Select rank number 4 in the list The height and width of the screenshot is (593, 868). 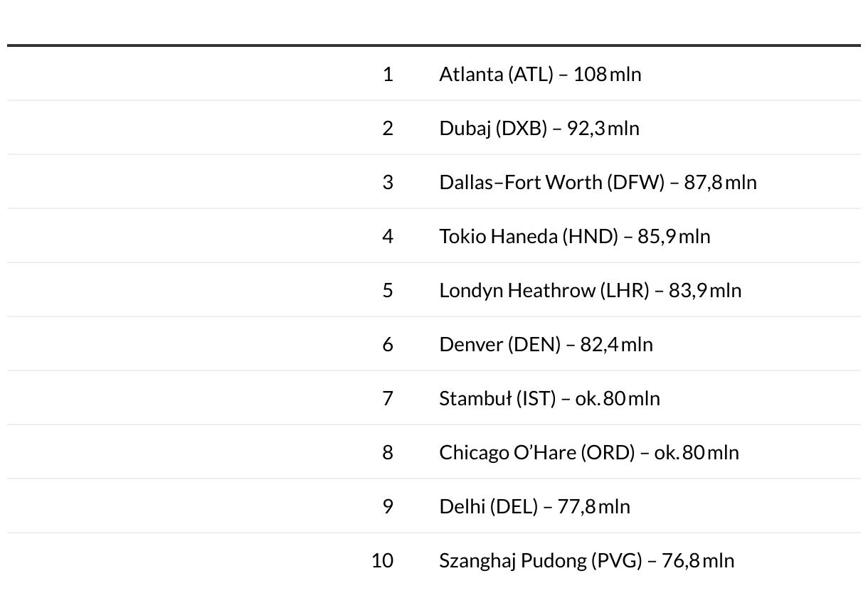(388, 236)
